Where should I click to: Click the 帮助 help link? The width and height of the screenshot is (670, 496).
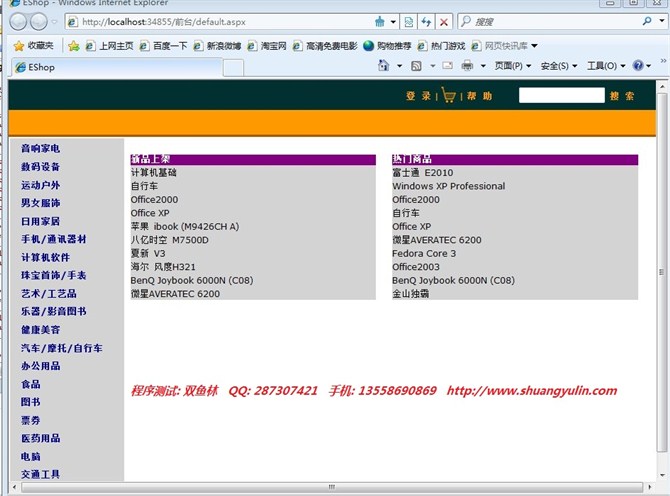[479, 96]
